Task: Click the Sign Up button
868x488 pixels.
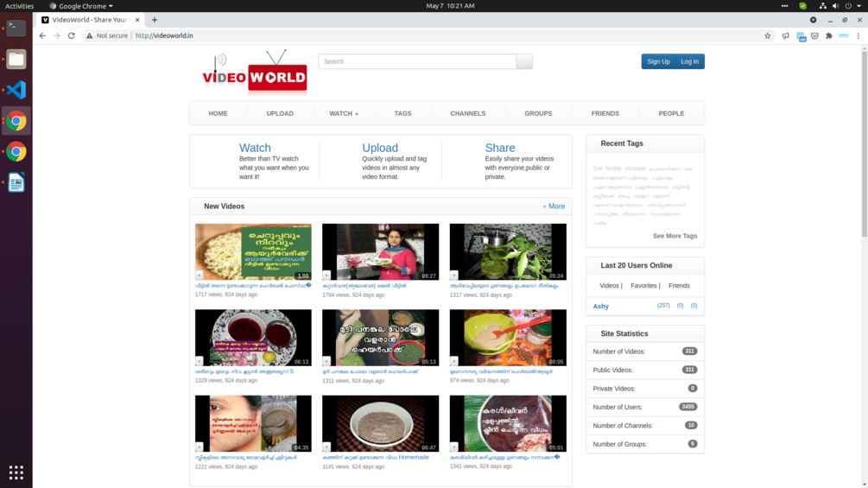Action: click(x=658, y=61)
